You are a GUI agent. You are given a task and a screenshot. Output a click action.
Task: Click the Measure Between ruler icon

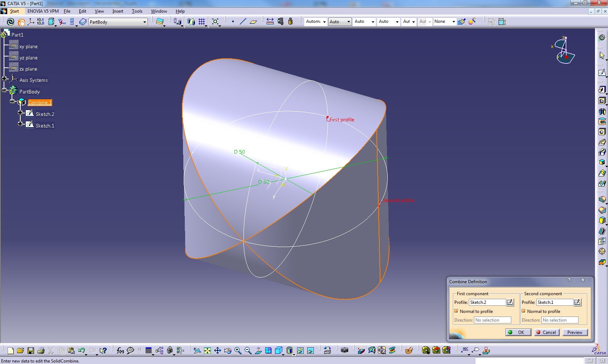coord(270,21)
